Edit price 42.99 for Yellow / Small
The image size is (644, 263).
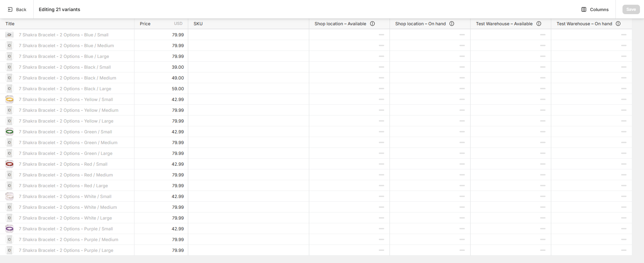pos(161,99)
